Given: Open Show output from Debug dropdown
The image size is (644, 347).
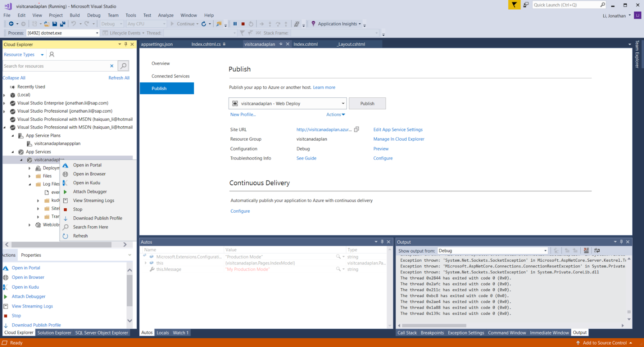Looking at the screenshot, I should [x=493, y=250].
